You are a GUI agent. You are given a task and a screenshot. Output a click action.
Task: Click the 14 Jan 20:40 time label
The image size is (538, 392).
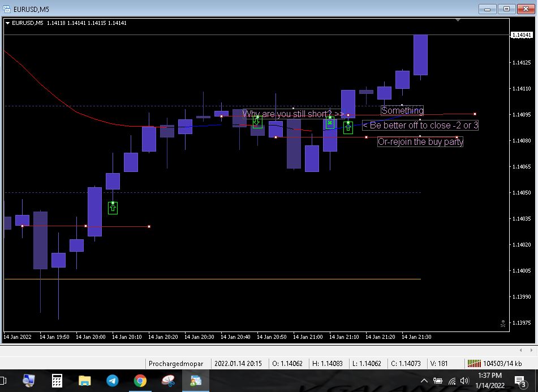click(235, 337)
